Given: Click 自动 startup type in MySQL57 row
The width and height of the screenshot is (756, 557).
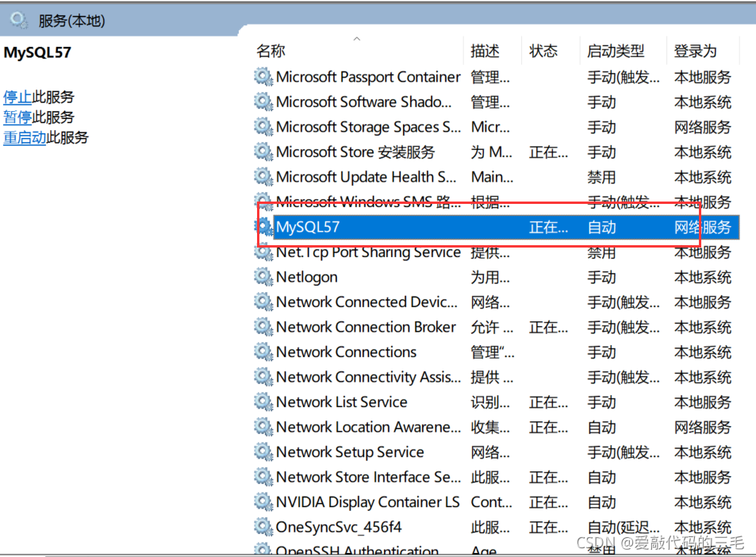Looking at the screenshot, I should (602, 227).
